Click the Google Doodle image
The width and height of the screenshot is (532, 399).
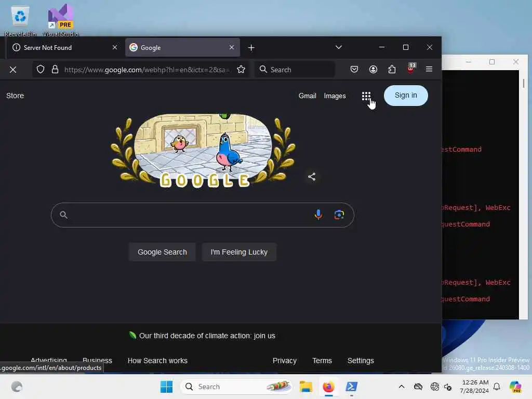pyautogui.click(x=203, y=150)
